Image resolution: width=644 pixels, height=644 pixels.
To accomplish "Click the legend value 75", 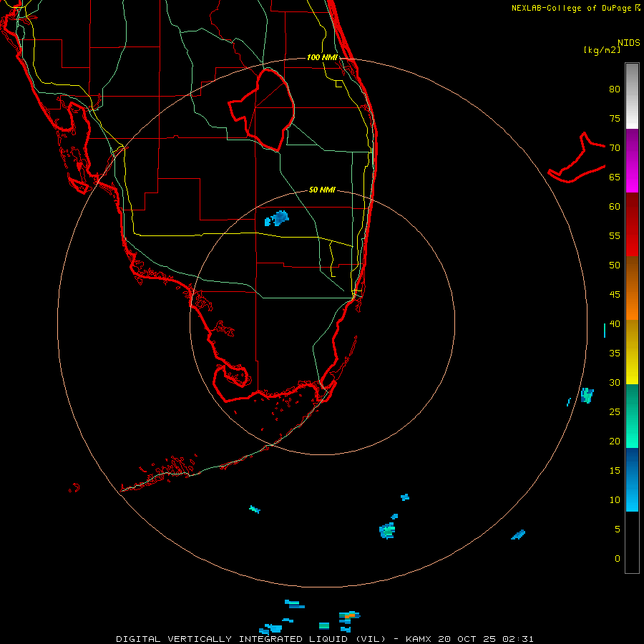I will click(615, 118).
